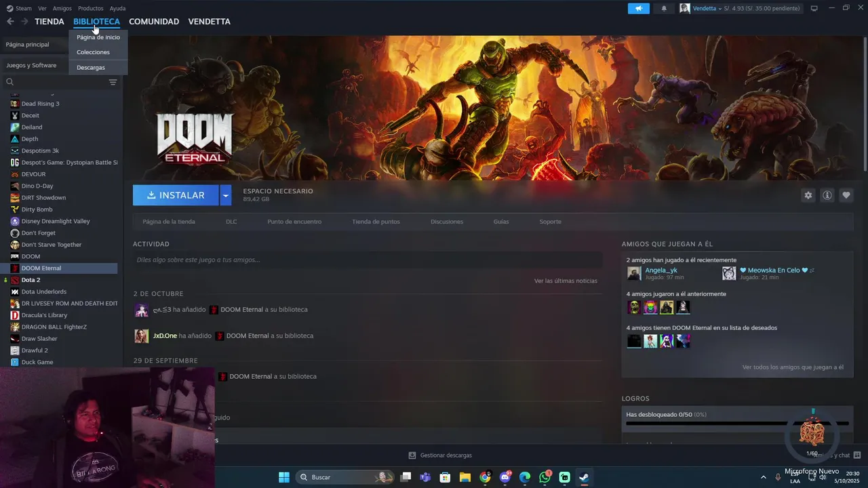The width and height of the screenshot is (868, 488).
Task: Open Discusiones link
Action: coord(447,222)
